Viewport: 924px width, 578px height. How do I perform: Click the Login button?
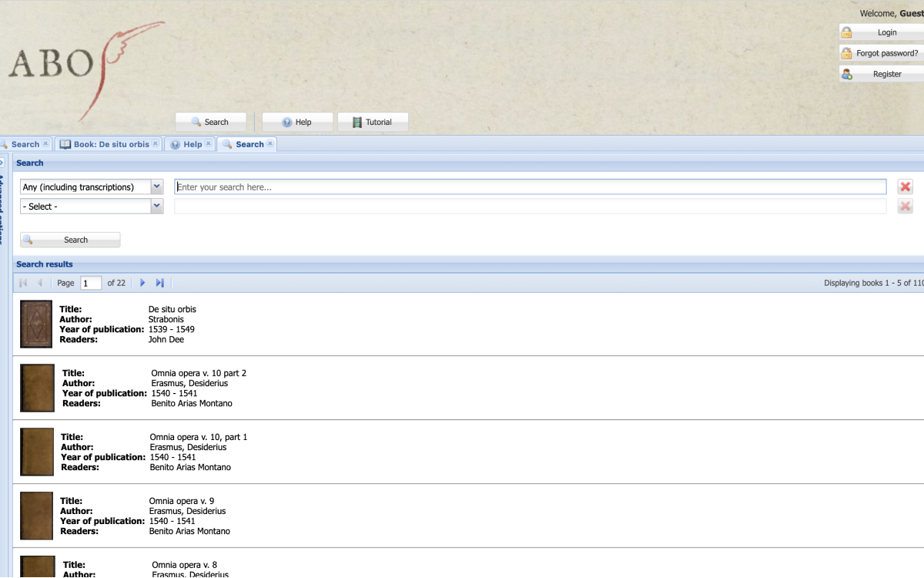(885, 32)
